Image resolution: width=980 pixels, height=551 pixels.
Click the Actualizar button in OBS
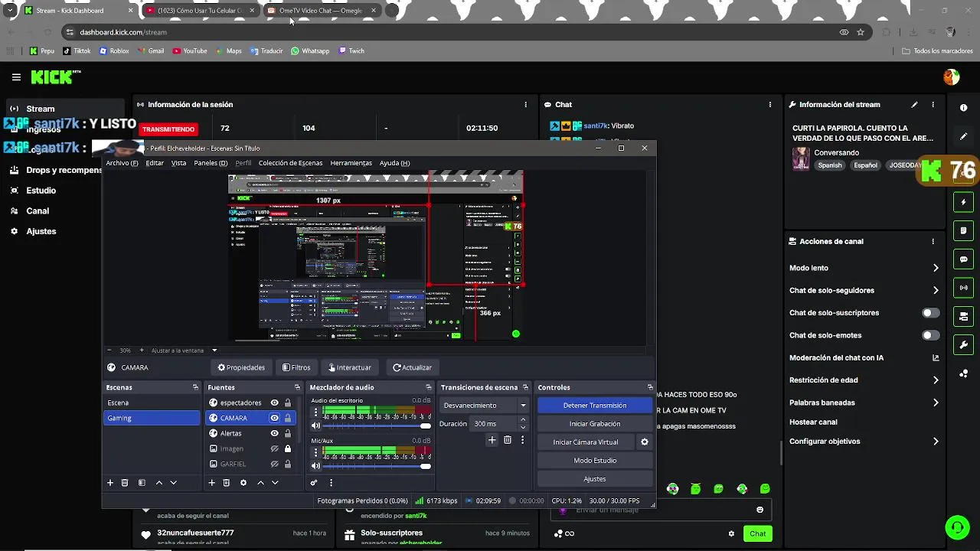[x=412, y=367]
